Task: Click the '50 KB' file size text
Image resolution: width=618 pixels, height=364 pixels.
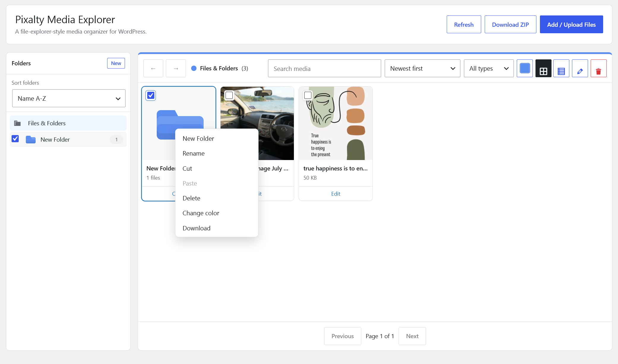Action: pos(310,178)
